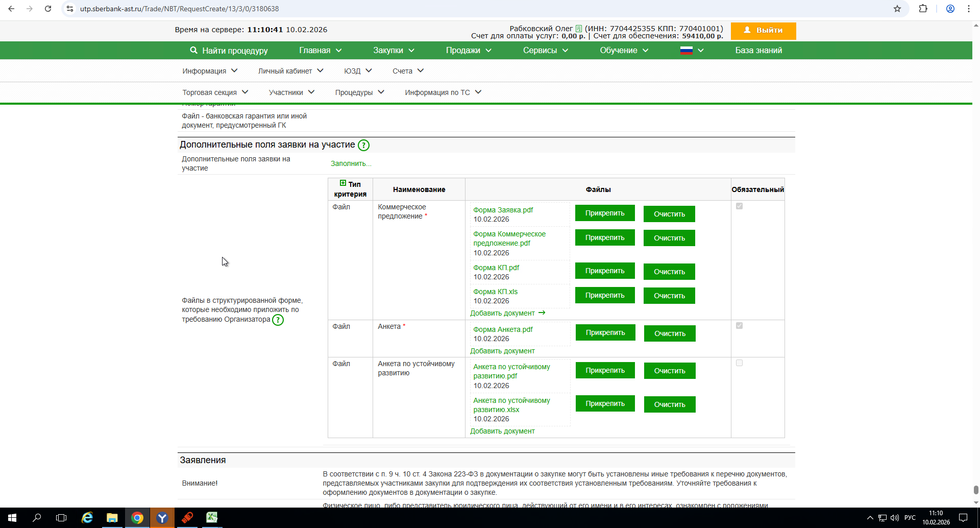Expand the Главная menu

[321, 51]
